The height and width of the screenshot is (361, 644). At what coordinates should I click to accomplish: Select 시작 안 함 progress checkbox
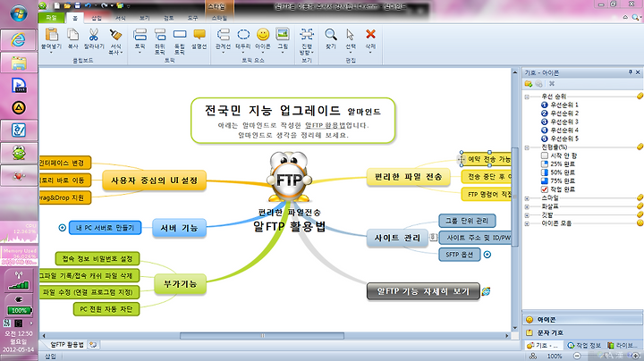tap(545, 155)
